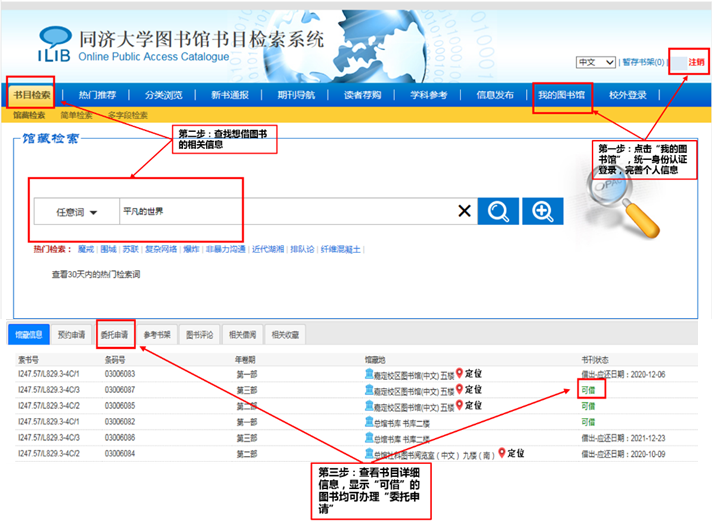Go to 学科参考 menu item

(429, 95)
